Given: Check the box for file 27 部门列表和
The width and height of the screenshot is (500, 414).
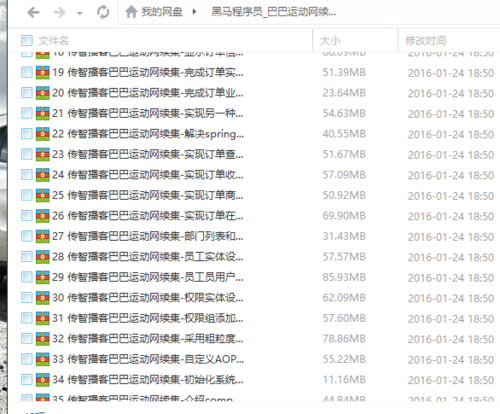Looking at the screenshot, I should 27,236.
